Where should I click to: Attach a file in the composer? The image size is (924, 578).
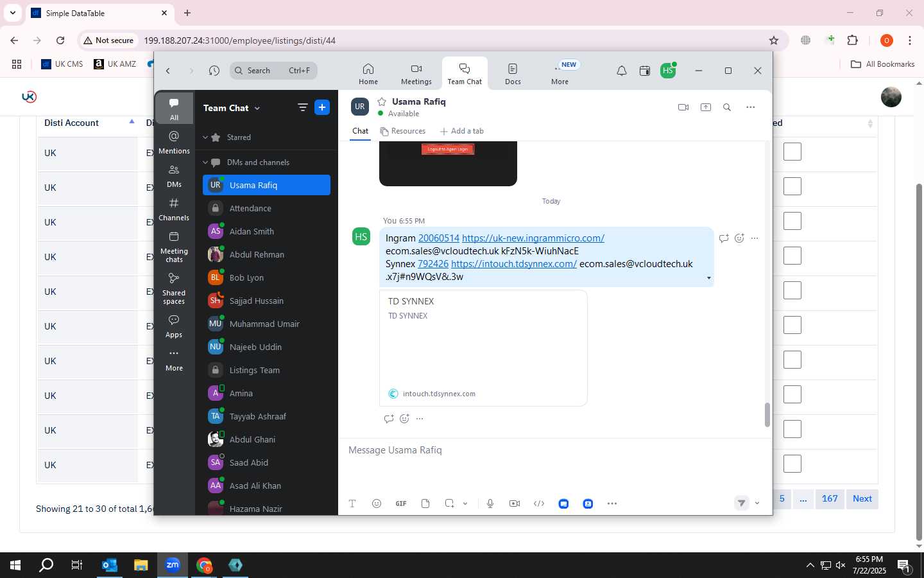425,504
